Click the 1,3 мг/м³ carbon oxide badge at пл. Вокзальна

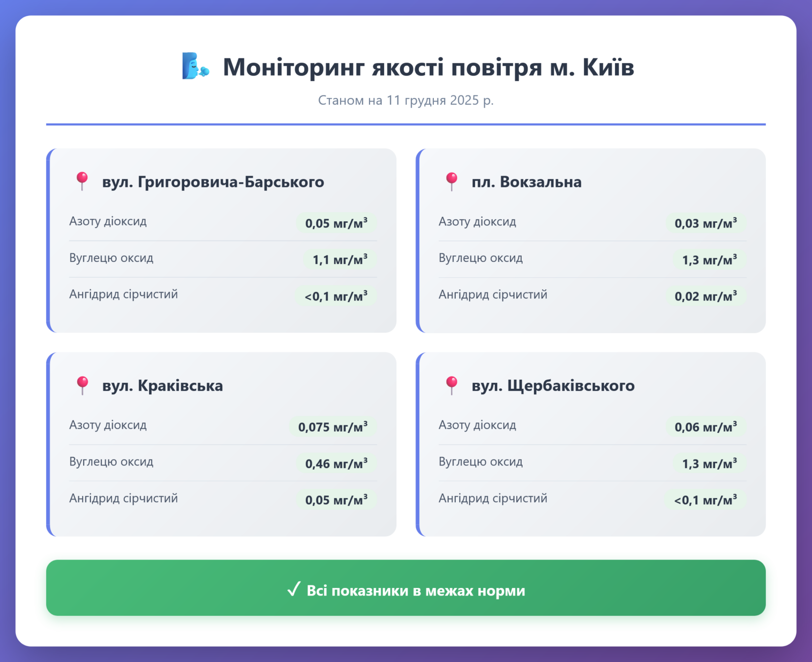pos(709,260)
